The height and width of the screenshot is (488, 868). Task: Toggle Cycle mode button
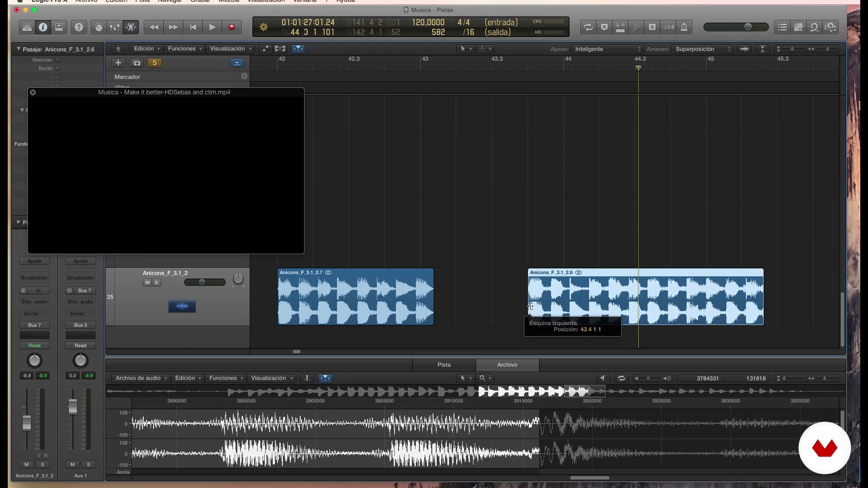pos(588,28)
